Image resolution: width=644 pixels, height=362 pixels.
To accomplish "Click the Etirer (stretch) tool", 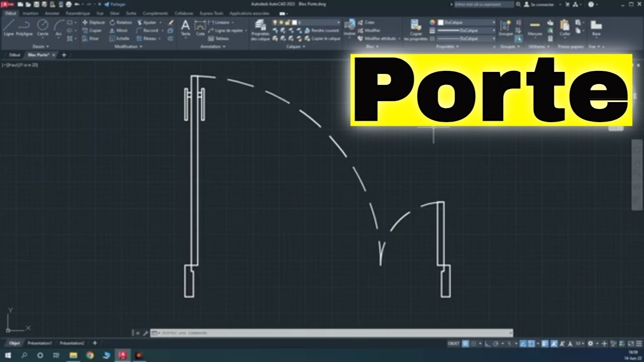I will tap(92, 38).
